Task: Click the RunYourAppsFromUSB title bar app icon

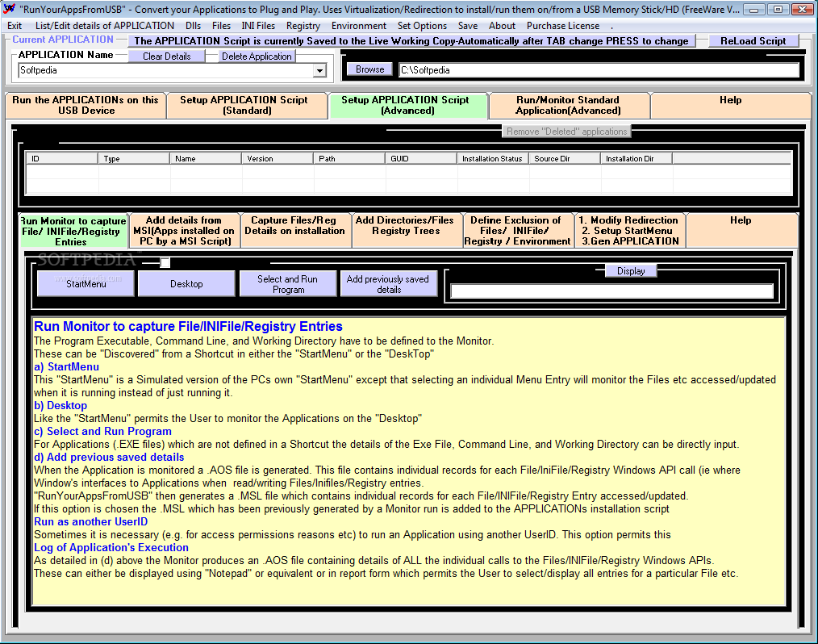Action: pyautogui.click(x=9, y=9)
